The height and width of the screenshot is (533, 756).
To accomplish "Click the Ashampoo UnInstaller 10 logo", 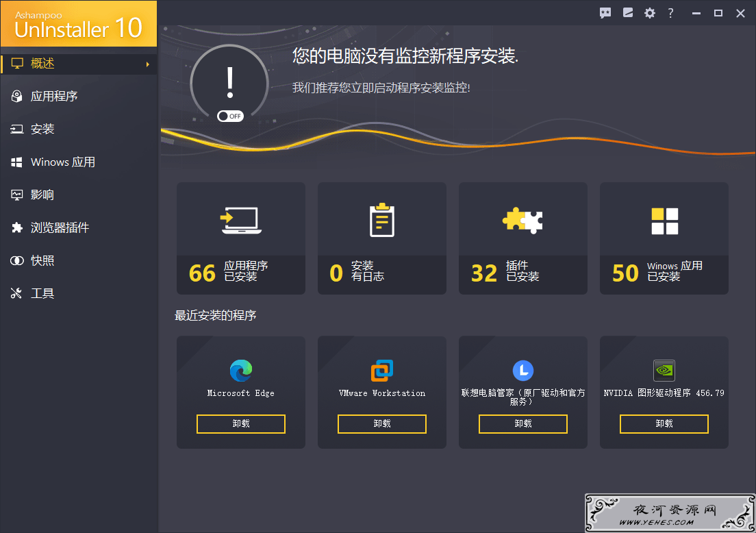I will (x=79, y=24).
